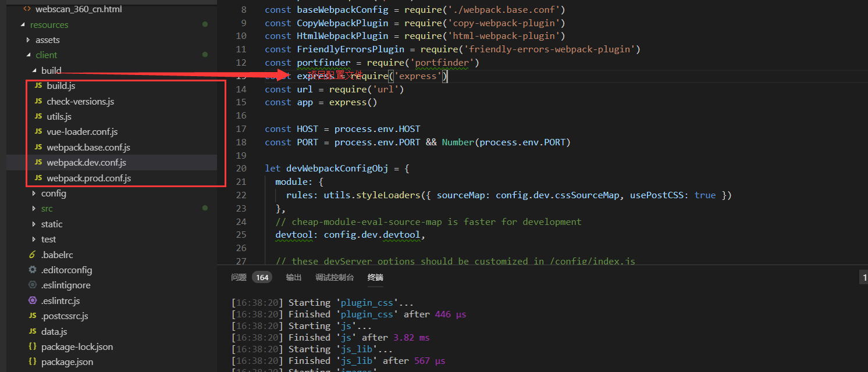Open .babelrc file

(x=57, y=255)
